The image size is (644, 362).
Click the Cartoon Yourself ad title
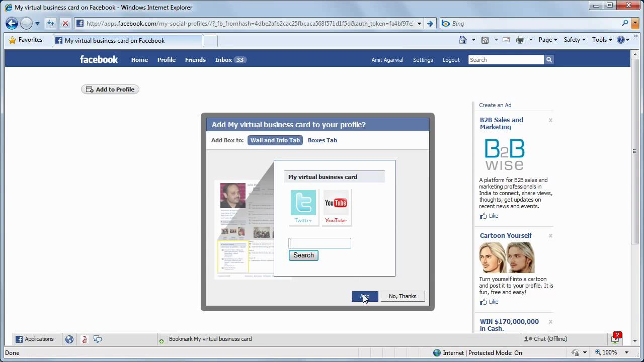coord(506,235)
